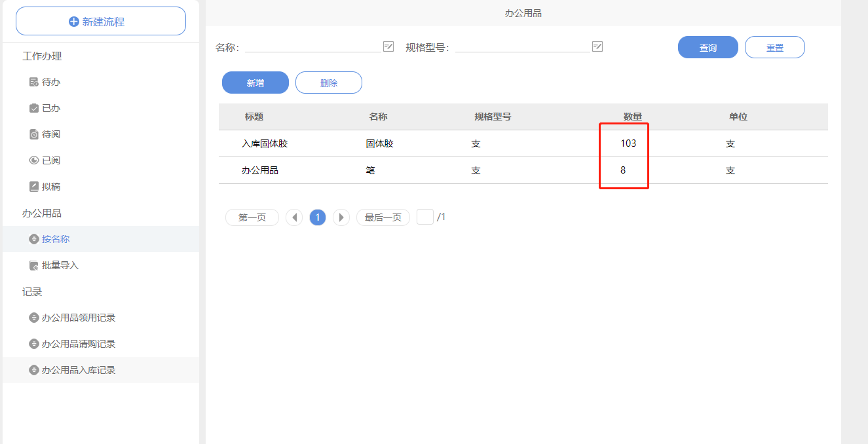Click the 规格型号 search input field
The width and height of the screenshot is (868, 444).
click(522, 46)
